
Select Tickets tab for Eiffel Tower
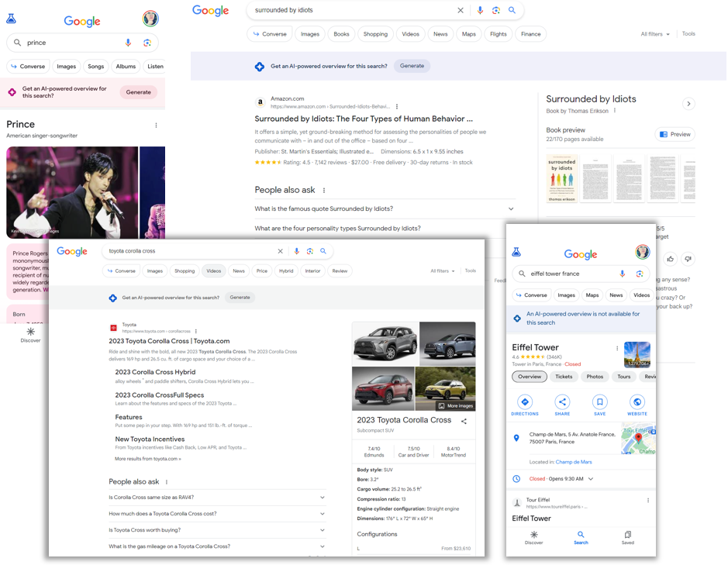pyautogui.click(x=564, y=377)
